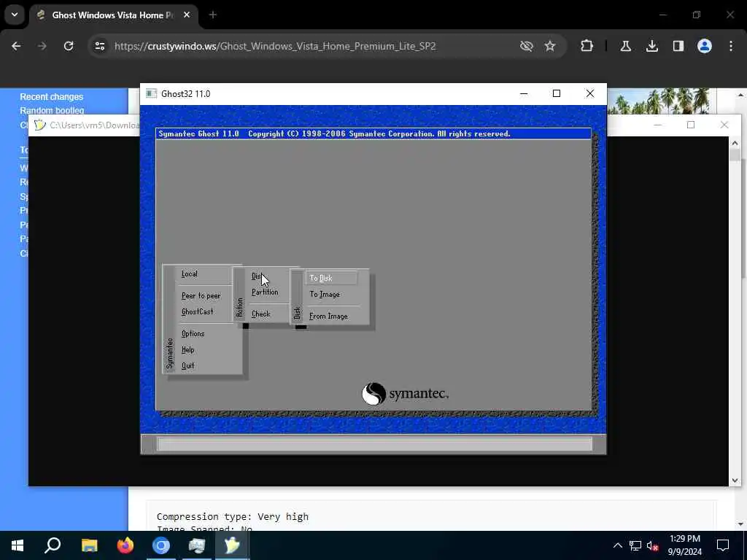Choose Peer to peer in Ghost menu
Image resolution: width=747 pixels, height=560 pixels.
tap(201, 296)
